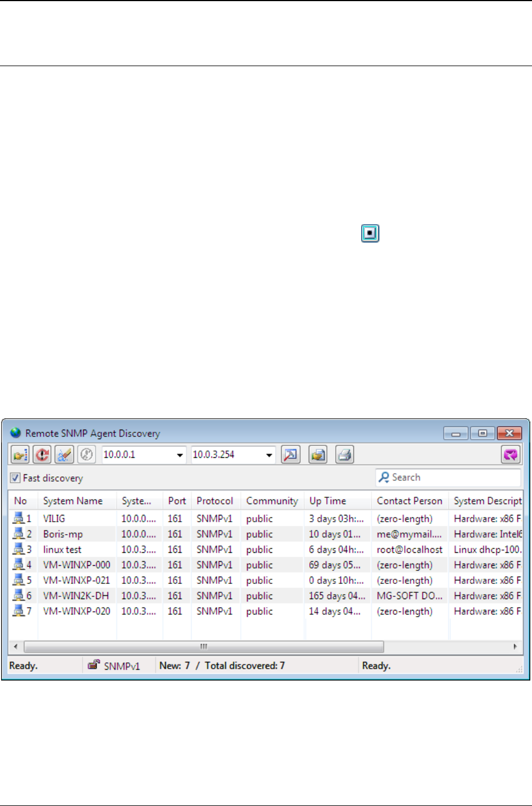532x806 pixels.
Task: Click the window resize grip
Action: (x=518, y=669)
